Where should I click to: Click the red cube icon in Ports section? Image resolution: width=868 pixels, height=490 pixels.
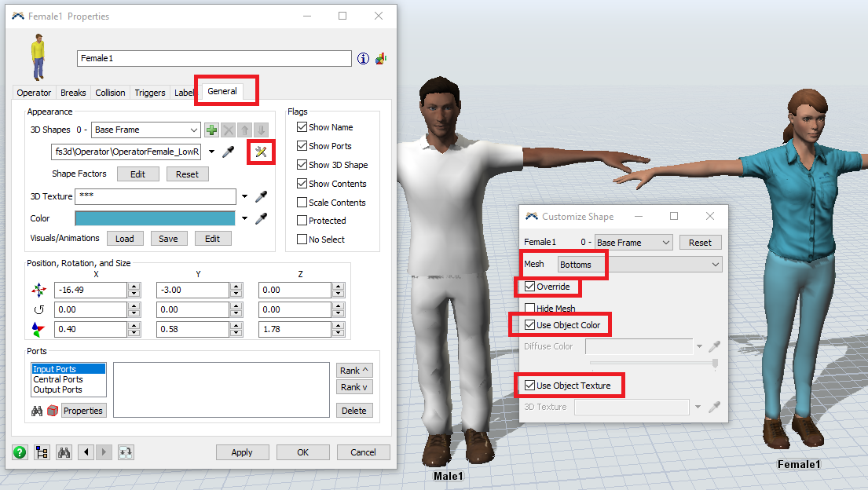(x=52, y=411)
